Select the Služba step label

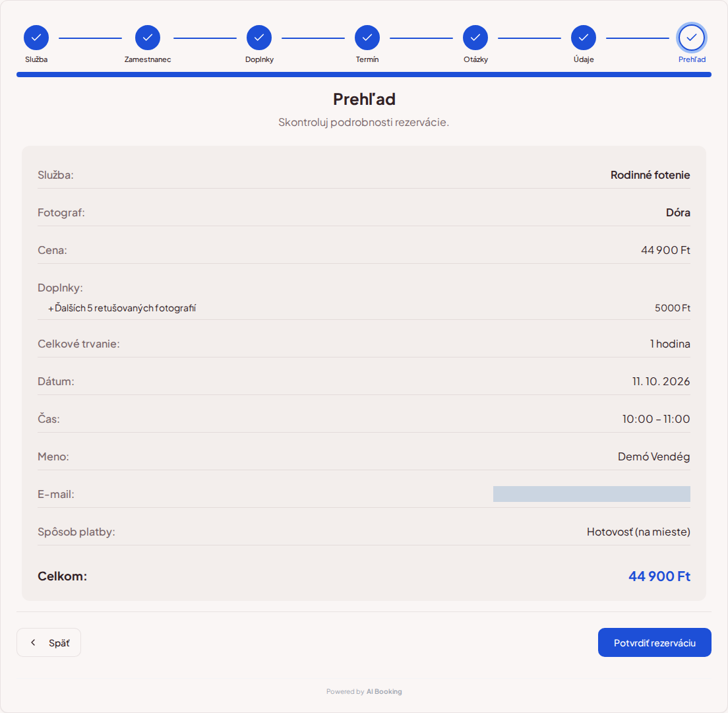tap(36, 59)
